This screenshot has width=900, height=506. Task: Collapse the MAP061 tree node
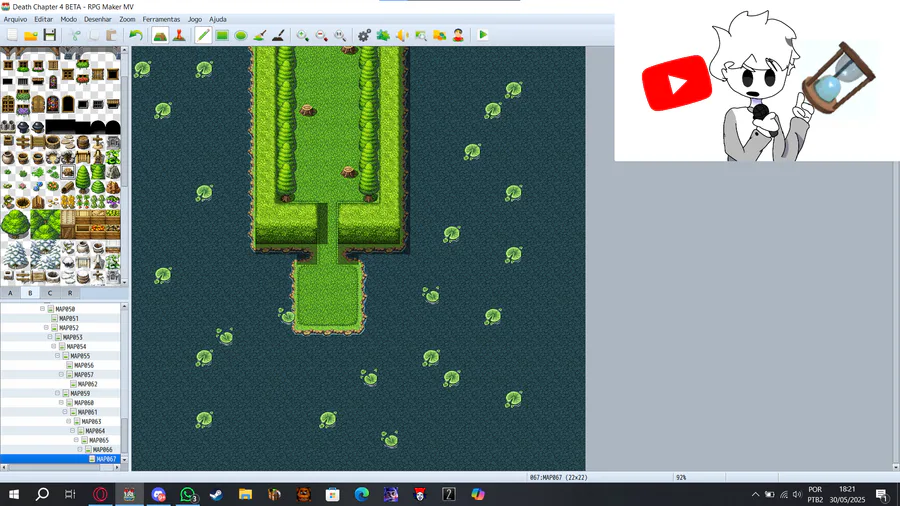pyautogui.click(x=65, y=412)
